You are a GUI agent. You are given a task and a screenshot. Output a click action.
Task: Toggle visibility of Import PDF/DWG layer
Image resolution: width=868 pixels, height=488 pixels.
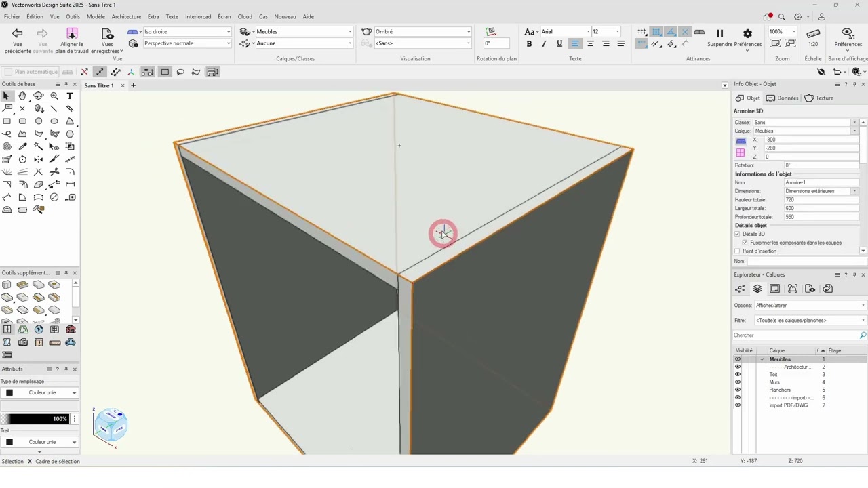tap(738, 405)
